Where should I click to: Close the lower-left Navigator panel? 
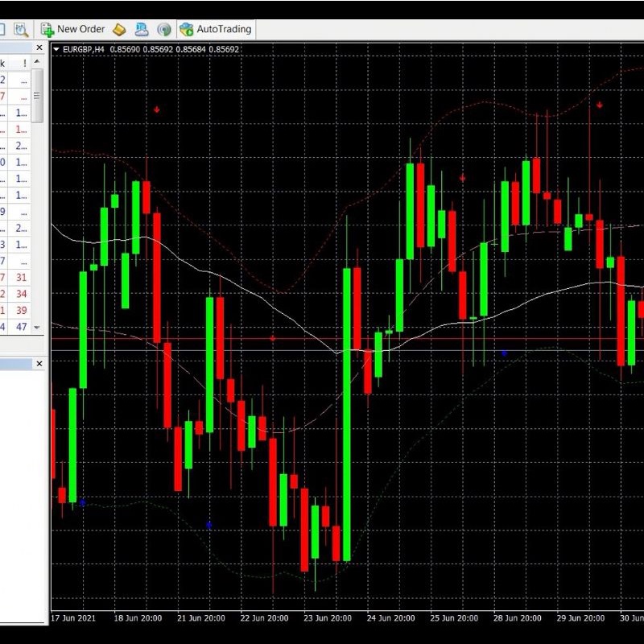(39, 364)
